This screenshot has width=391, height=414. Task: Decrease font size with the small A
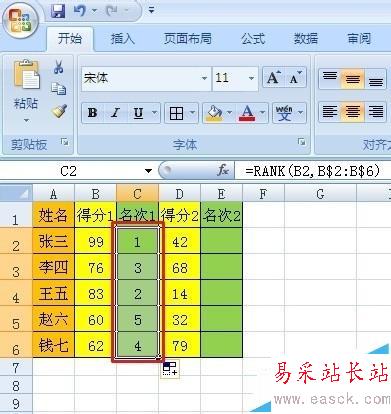tap(295, 78)
